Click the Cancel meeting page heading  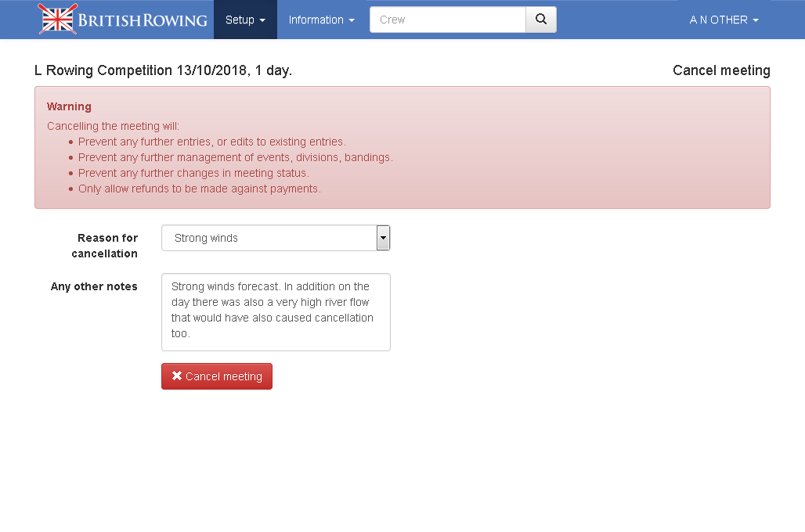click(720, 70)
